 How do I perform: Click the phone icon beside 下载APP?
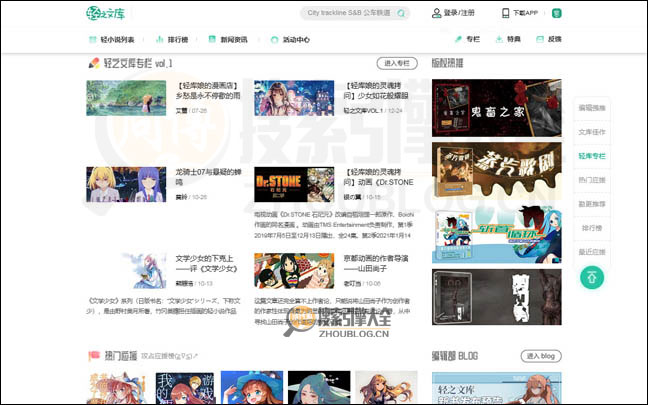point(505,13)
